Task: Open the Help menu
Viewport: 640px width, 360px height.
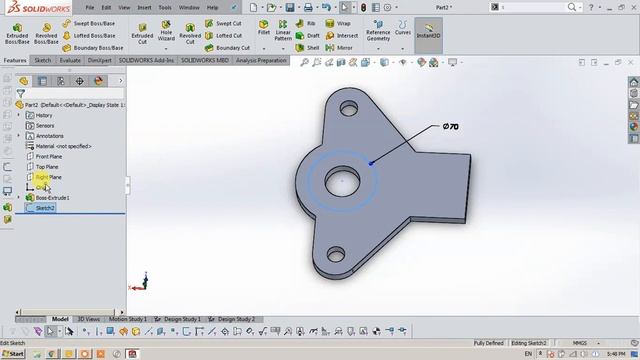Action: 212,7
